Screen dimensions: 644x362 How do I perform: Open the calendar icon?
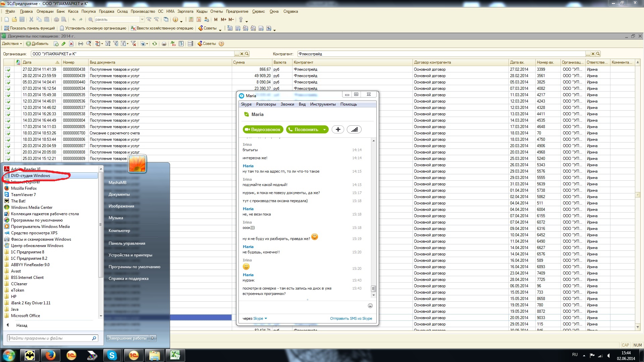click(x=199, y=19)
